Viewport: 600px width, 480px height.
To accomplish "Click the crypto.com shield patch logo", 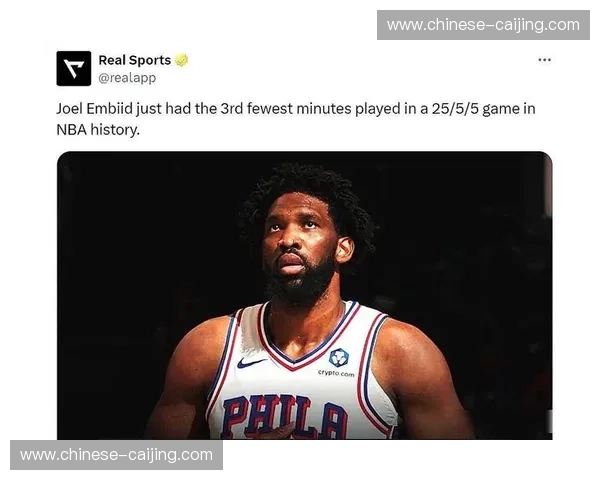I will click(x=339, y=358).
